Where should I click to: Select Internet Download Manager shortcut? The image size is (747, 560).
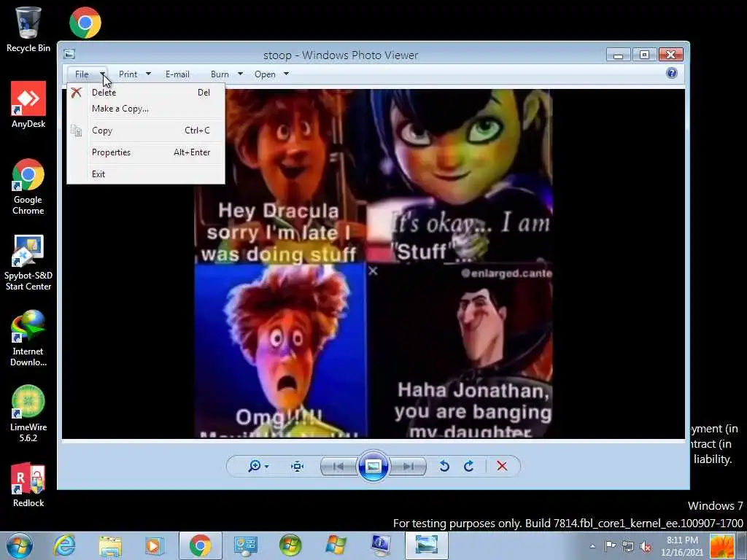point(28,338)
